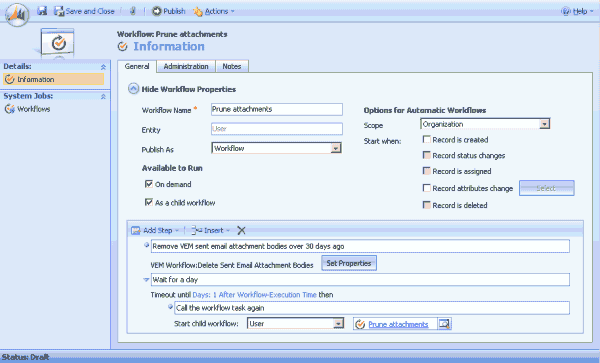Click the Select button for attributes
This screenshot has height=363, width=600.
(546, 188)
